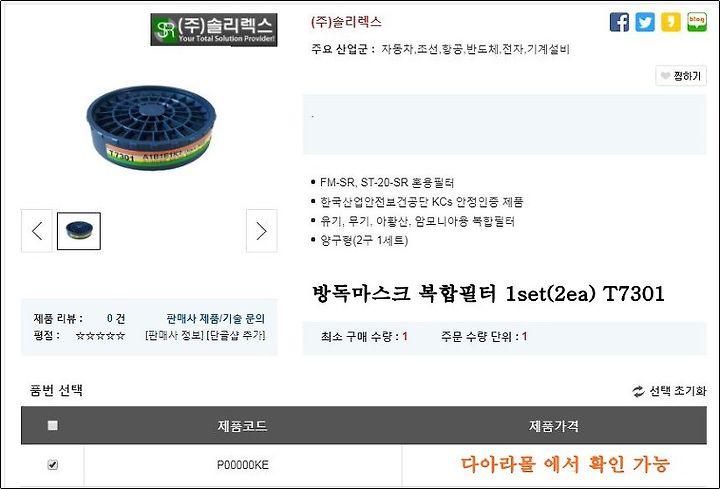The image size is (720, 489).
Task: Share product on Twitter
Action: pos(645,22)
